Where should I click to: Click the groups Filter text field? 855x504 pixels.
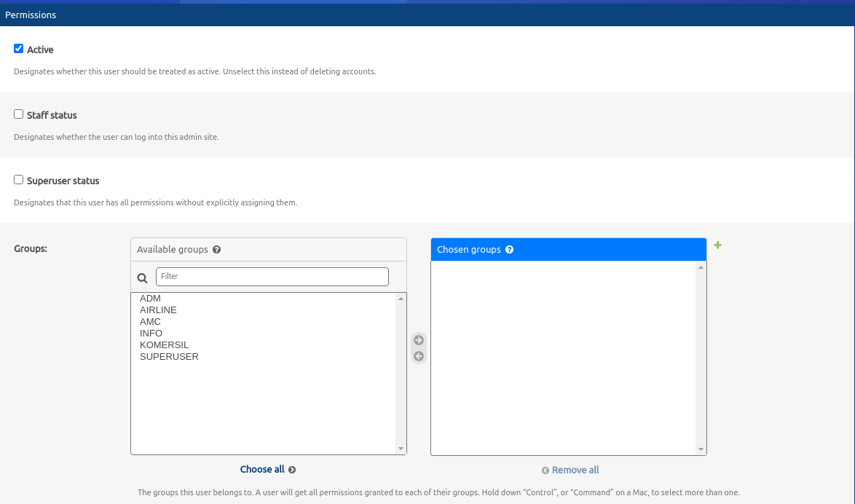click(272, 277)
